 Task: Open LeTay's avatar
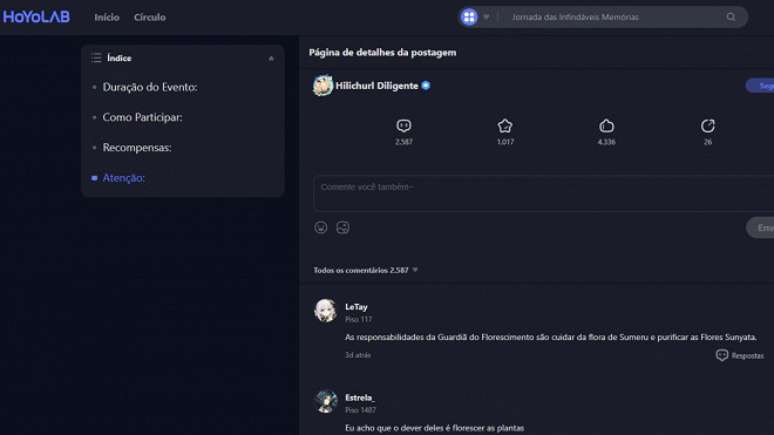(326, 311)
